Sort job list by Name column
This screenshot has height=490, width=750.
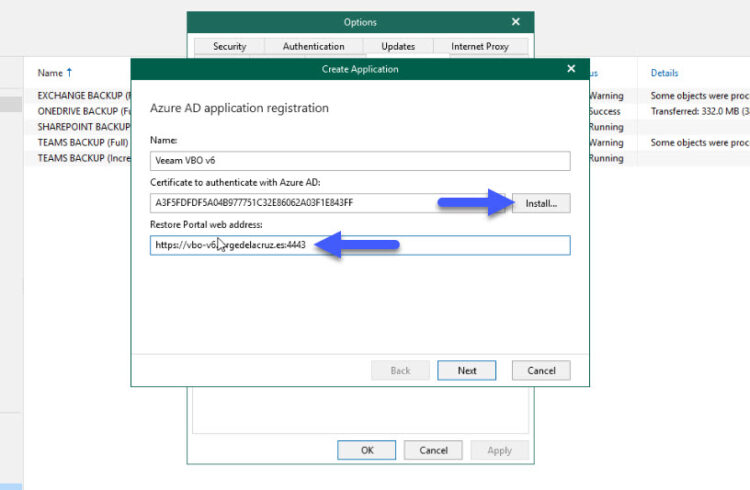click(50, 73)
